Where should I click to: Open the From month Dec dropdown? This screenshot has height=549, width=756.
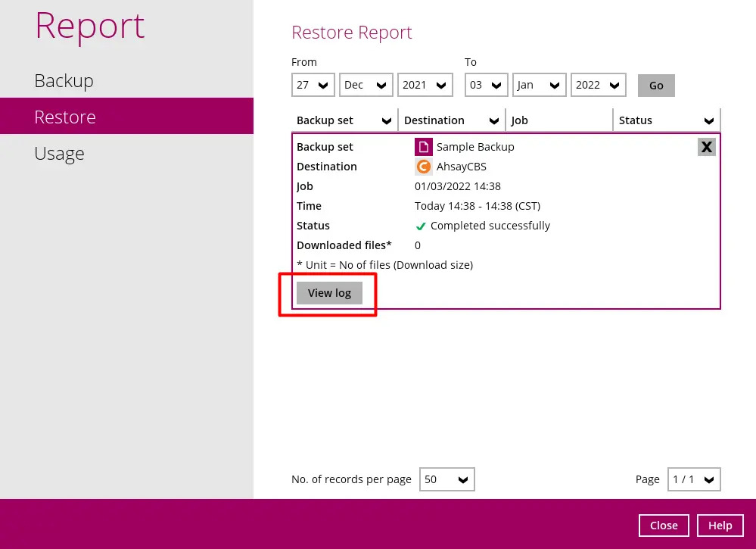[x=366, y=85]
